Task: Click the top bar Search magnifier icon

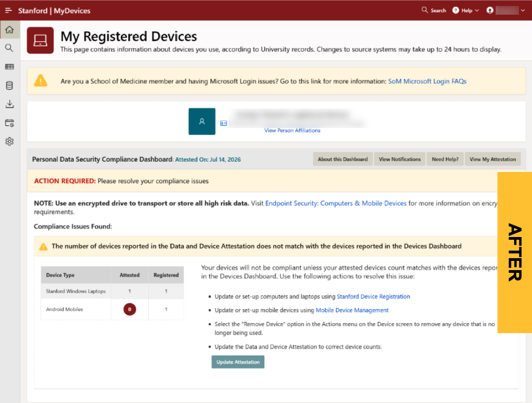Action: [425, 10]
